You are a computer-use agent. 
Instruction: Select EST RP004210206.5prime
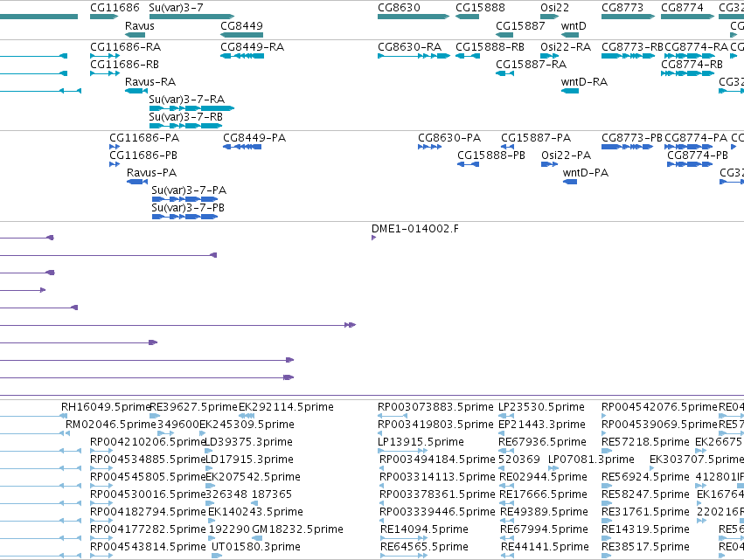(x=148, y=442)
